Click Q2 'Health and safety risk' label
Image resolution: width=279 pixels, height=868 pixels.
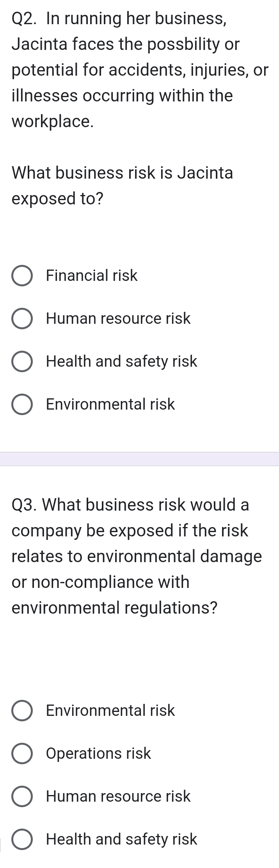(122, 362)
